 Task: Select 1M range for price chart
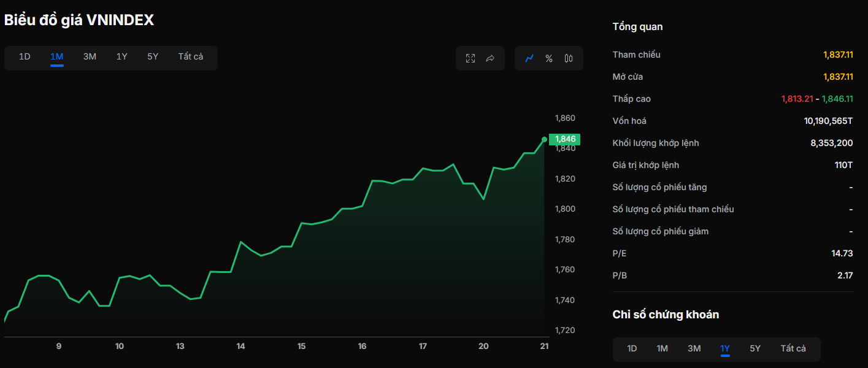57,56
